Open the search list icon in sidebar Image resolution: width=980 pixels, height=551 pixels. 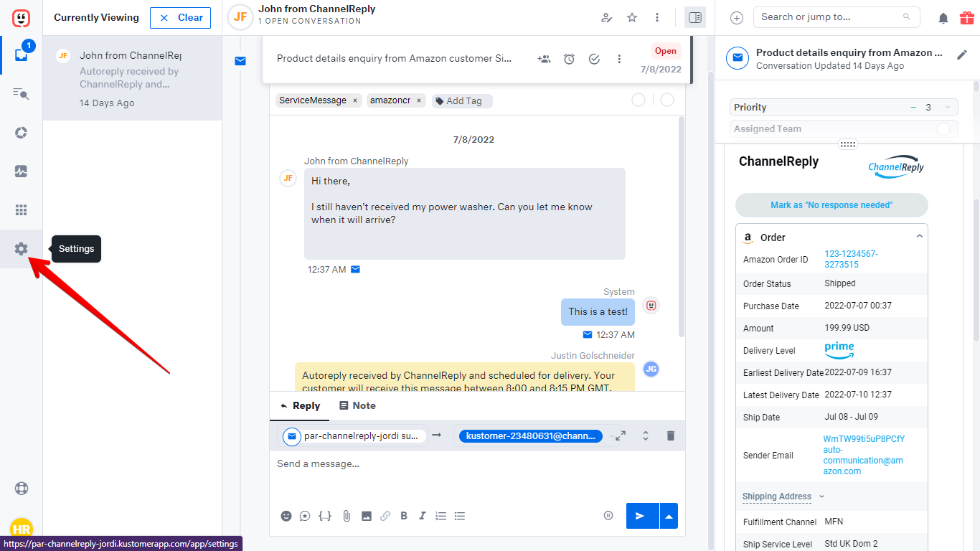pyautogui.click(x=21, y=93)
